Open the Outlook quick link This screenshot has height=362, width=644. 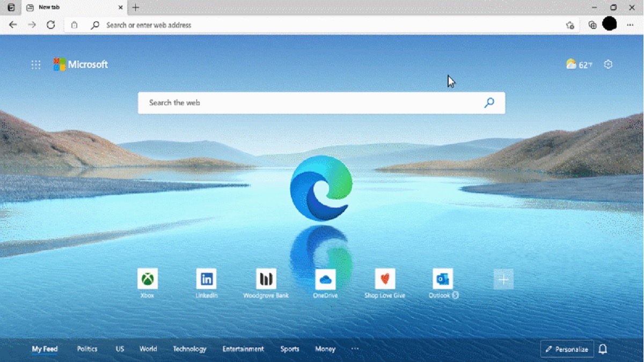tap(443, 284)
